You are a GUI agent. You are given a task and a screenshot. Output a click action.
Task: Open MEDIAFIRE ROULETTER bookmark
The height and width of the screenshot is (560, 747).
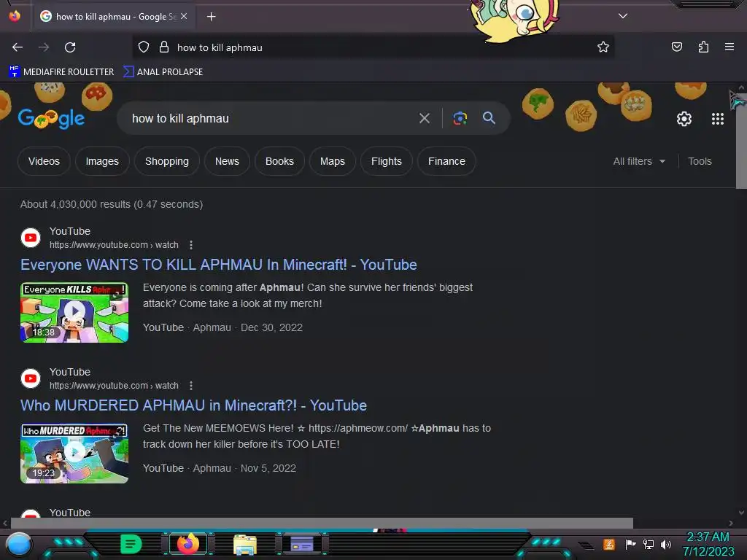pos(61,72)
